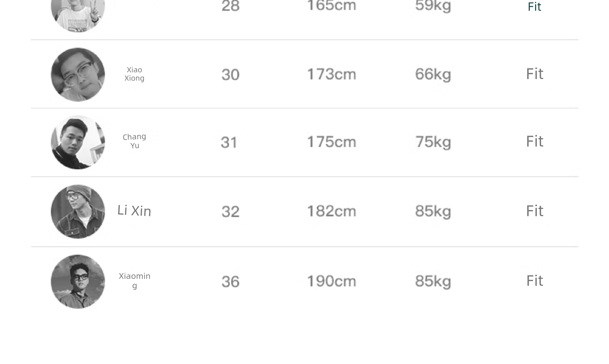Open Chang Yu's profile photo
The height and width of the screenshot is (364, 609).
point(78,142)
